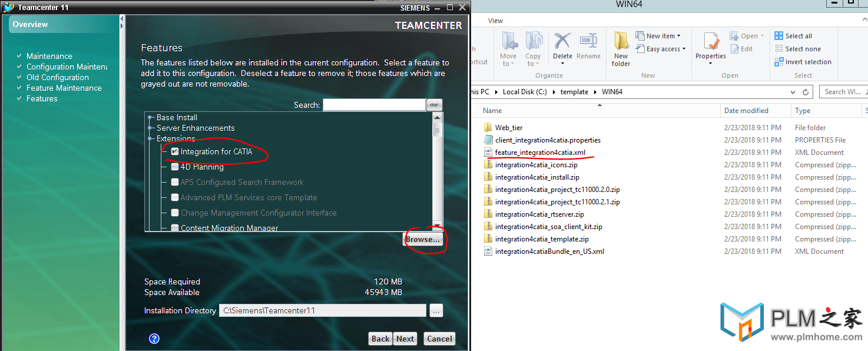Viewport: 868px width, 351px height.
Task: Refresh the Explorer address bar location
Action: coord(807,92)
